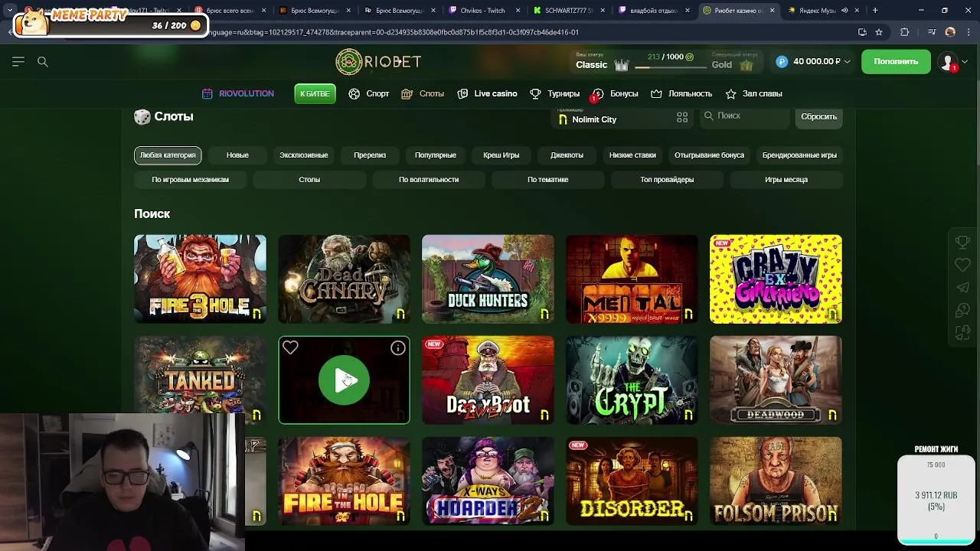Click the green play button on hovered game
980x551 pixels.
[344, 380]
